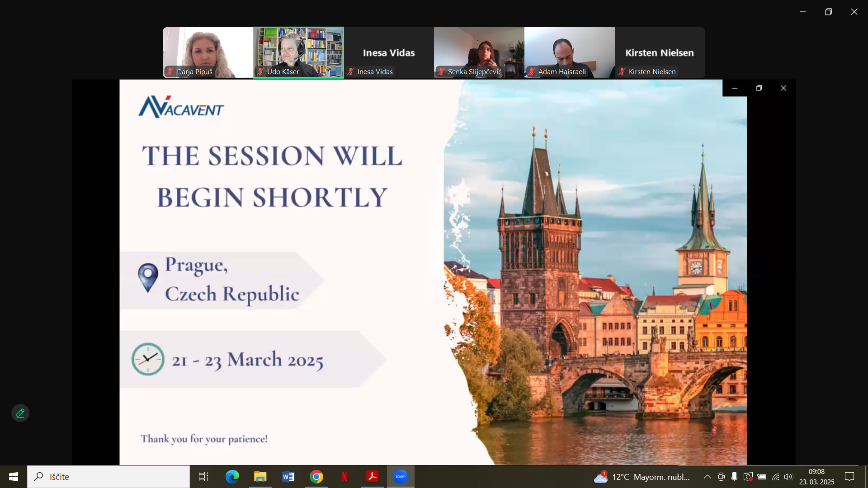The width and height of the screenshot is (868, 488).
Task: Switch to Google Chrome on the taskbar
Action: (x=316, y=477)
